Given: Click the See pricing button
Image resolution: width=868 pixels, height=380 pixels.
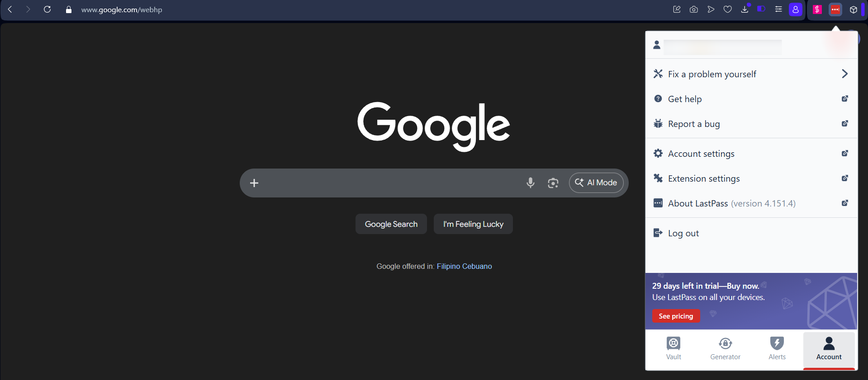Looking at the screenshot, I should (676, 316).
